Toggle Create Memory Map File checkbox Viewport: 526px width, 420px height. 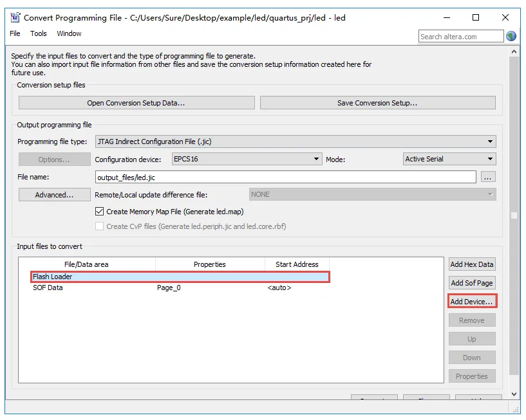(x=99, y=211)
